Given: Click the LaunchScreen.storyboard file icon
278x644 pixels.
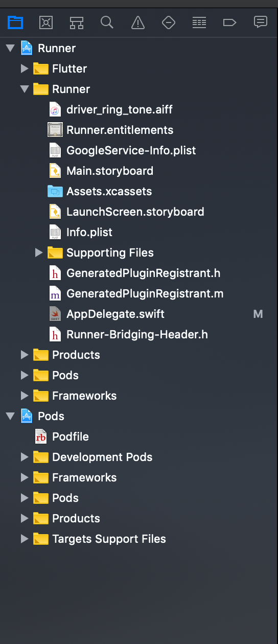Looking at the screenshot, I should pyautogui.click(x=55, y=212).
